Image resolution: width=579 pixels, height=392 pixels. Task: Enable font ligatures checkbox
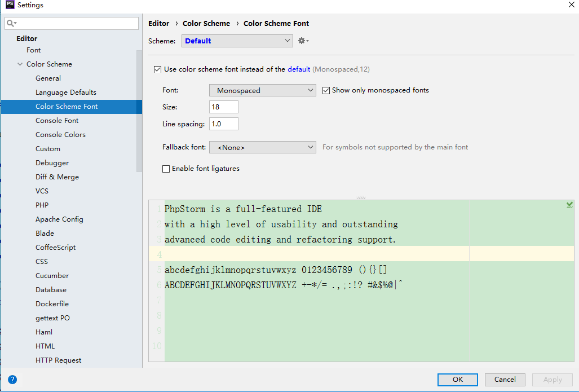coord(166,169)
